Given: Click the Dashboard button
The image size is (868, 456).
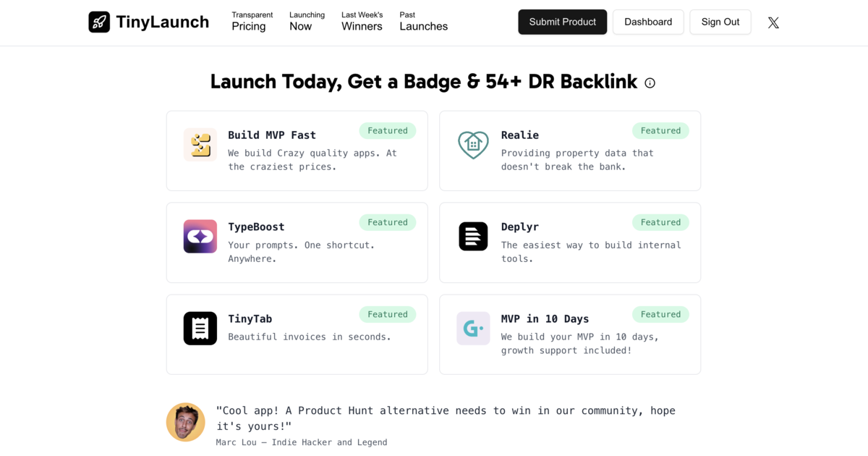Looking at the screenshot, I should (x=648, y=22).
